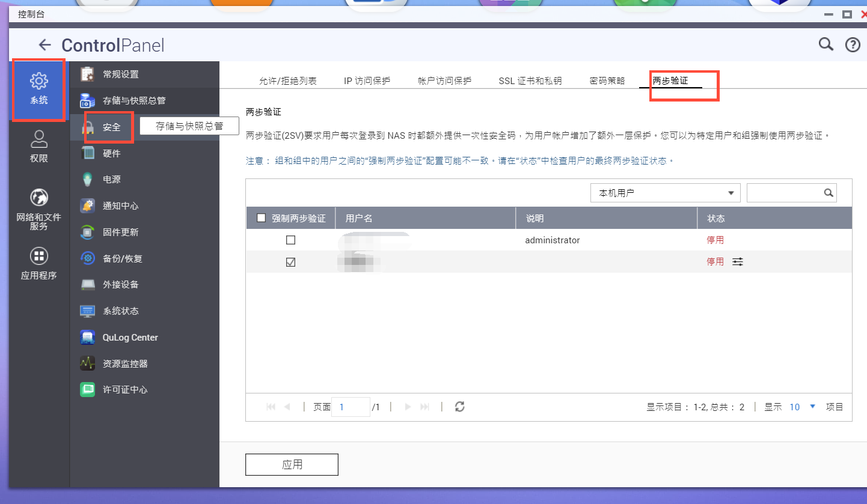Switch to 允许/拒绝列表 tab
The width and height of the screenshot is (867, 504).
click(x=288, y=80)
